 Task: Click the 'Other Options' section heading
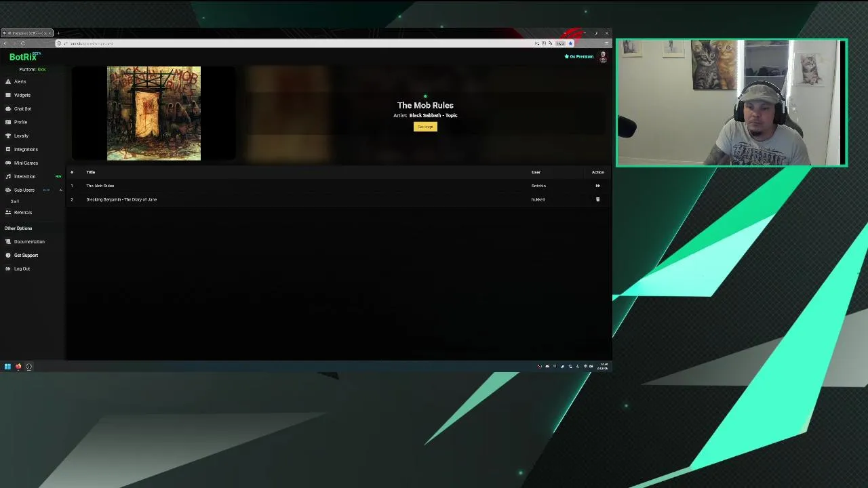click(18, 228)
